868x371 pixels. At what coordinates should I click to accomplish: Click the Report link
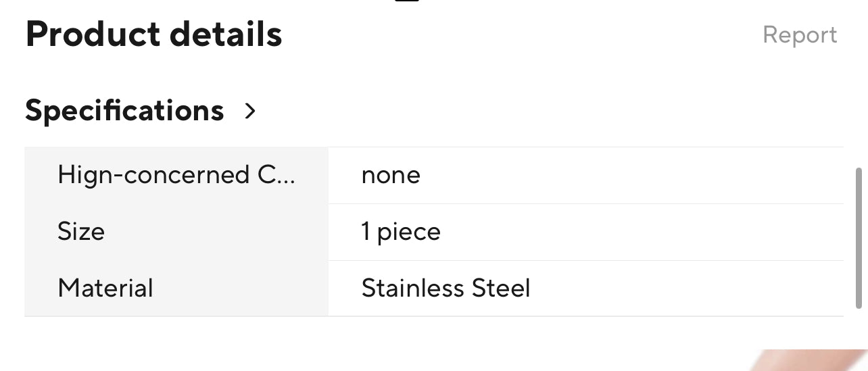point(800,35)
